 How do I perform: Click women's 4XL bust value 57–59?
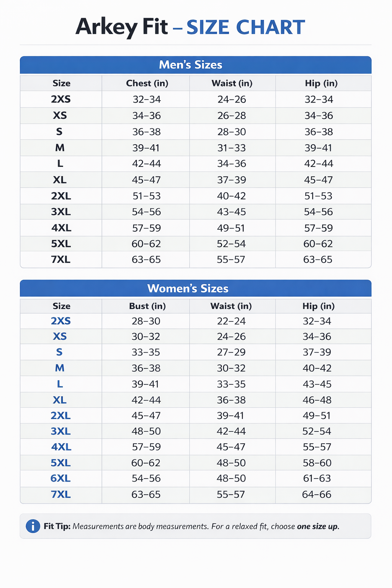coord(146,447)
